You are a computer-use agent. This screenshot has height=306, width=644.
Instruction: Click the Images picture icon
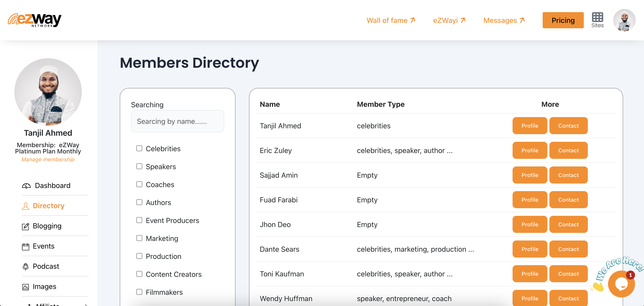click(25, 287)
